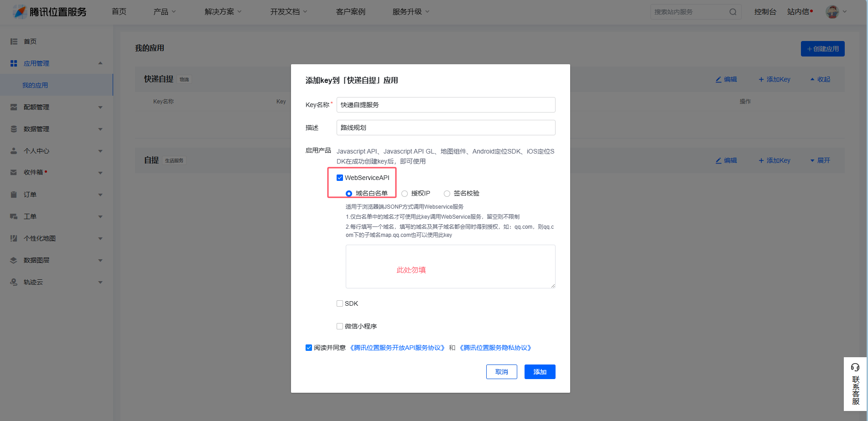The width and height of the screenshot is (868, 421).
Task: Click the 取消 button
Action: click(x=502, y=372)
